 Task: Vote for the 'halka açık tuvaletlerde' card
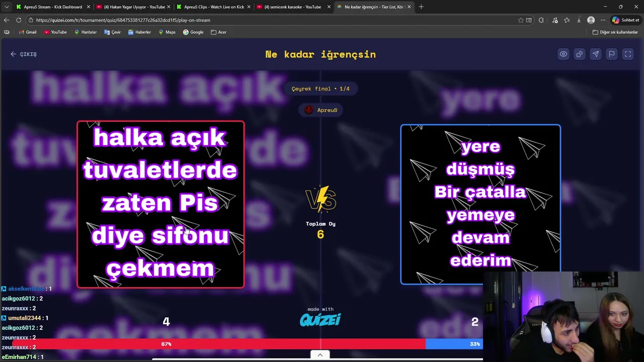click(160, 204)
